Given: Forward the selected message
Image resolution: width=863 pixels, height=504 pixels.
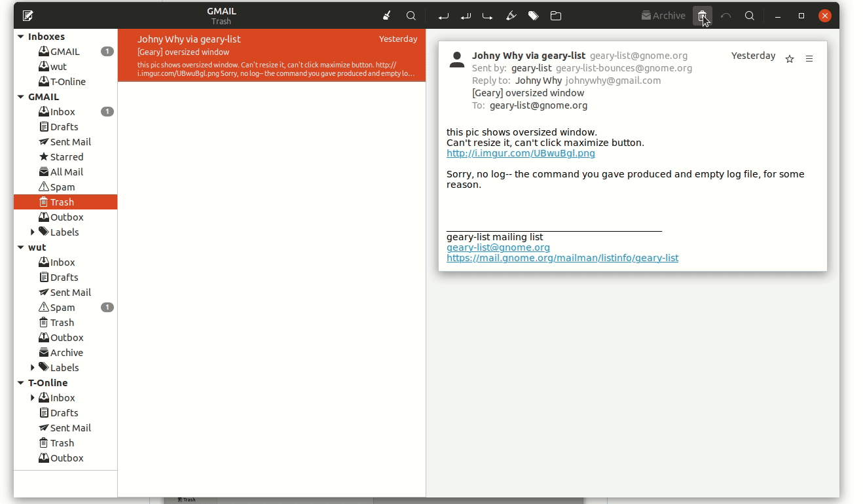Looking at the screenshot, I should (x=488, y=16).
